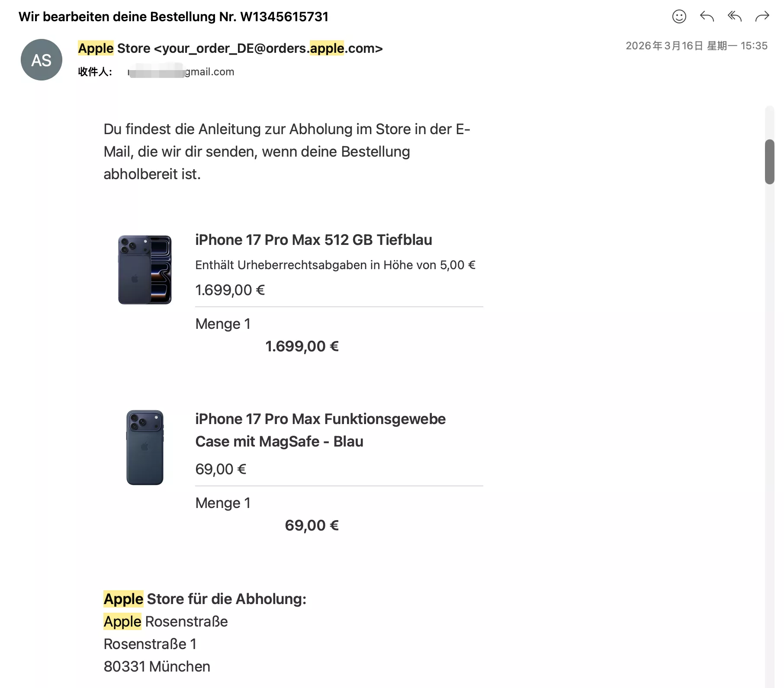Click the Funktionsgewebe Case mit MagSafe title

[320, 430]
